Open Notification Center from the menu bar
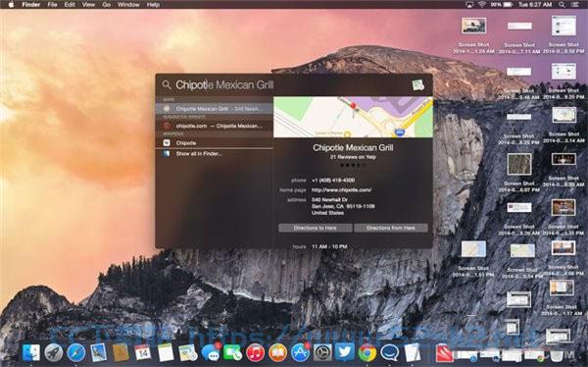The width and height of the screenshot is (588, 367). pos(575,5)
